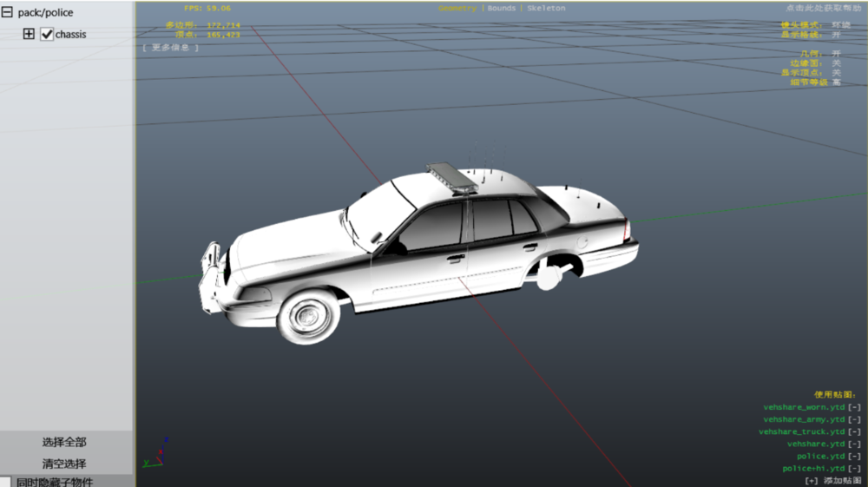
Task: Click the 多边形 172,714 polygon count
Action: (x=203, y=25)
